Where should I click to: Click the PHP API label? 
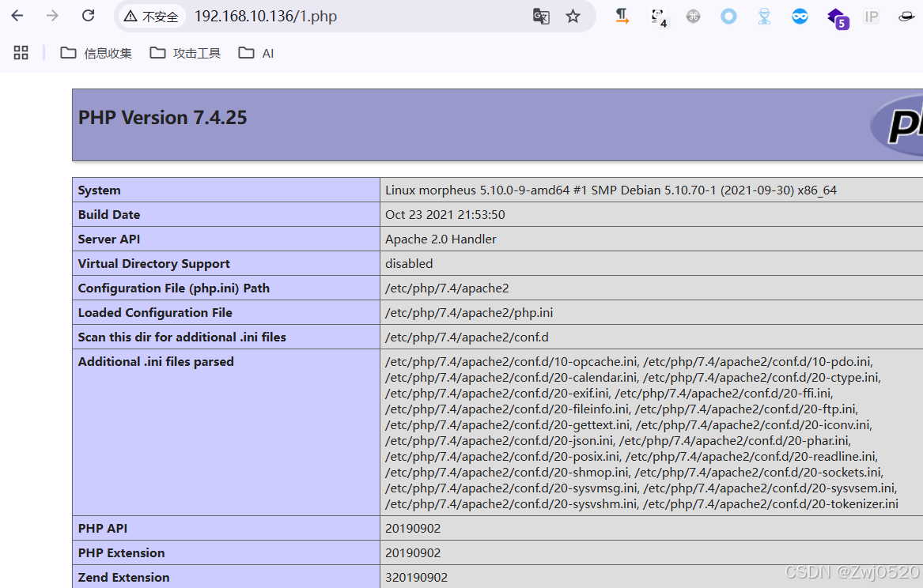pyautogui.click(x=103, y=529)
